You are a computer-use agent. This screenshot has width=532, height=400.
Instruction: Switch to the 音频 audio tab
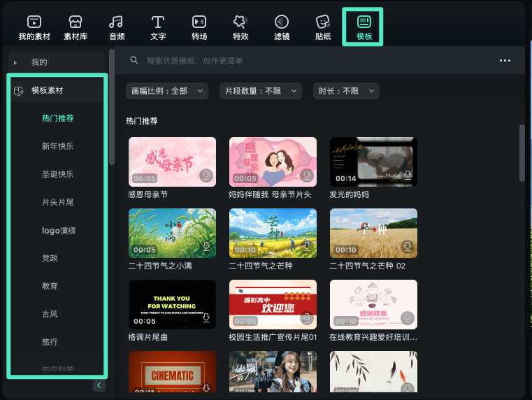coord(117,28)
